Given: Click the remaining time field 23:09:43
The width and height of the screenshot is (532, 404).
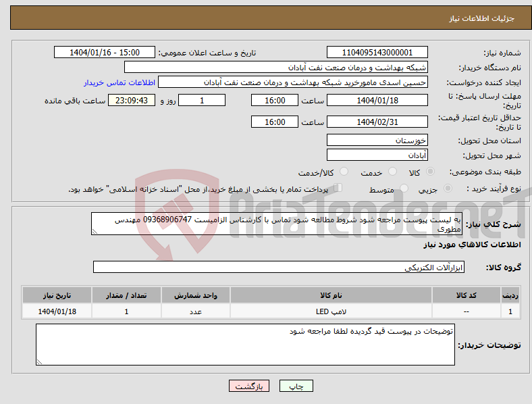Looking at the screenshot, I should (x=132, y=100).
